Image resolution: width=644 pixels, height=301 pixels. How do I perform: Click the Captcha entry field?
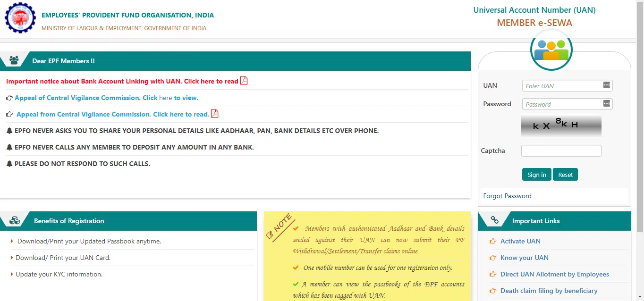[561, 150]
